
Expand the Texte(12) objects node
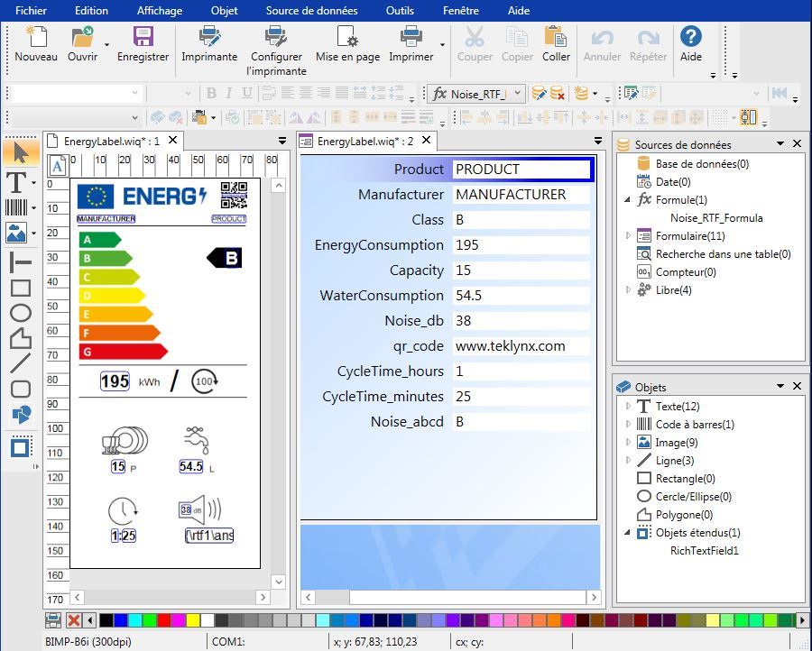click(x=629, y=407)
